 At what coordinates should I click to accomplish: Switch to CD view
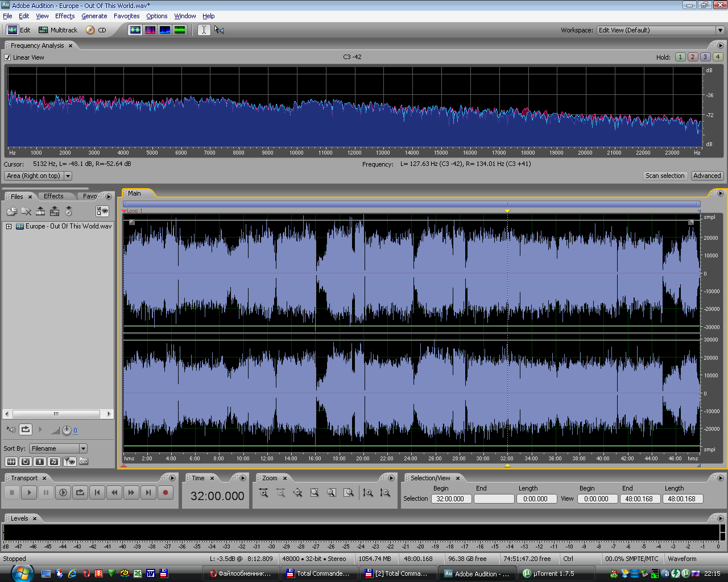(x=96, y=30)
